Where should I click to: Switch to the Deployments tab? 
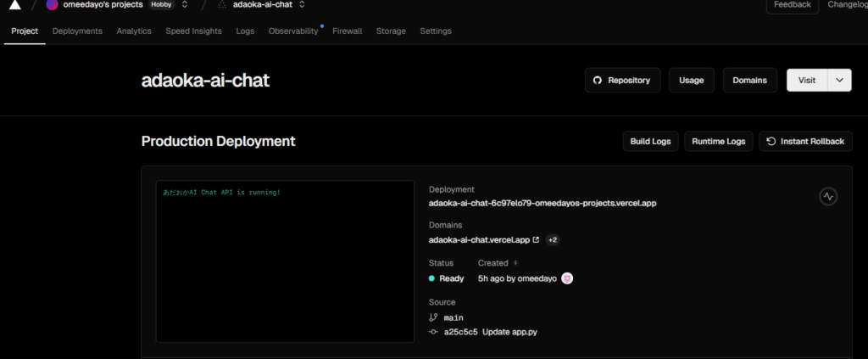pyautogui.click(x=77, y=31)
